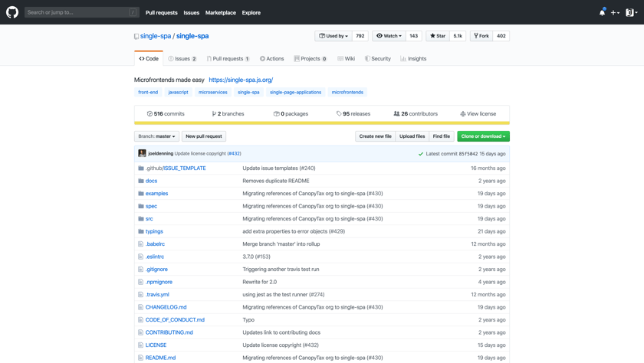This screenshot has width=644, height=363.
Task: Click the javascript topic tag
Action: coord(178,93)
